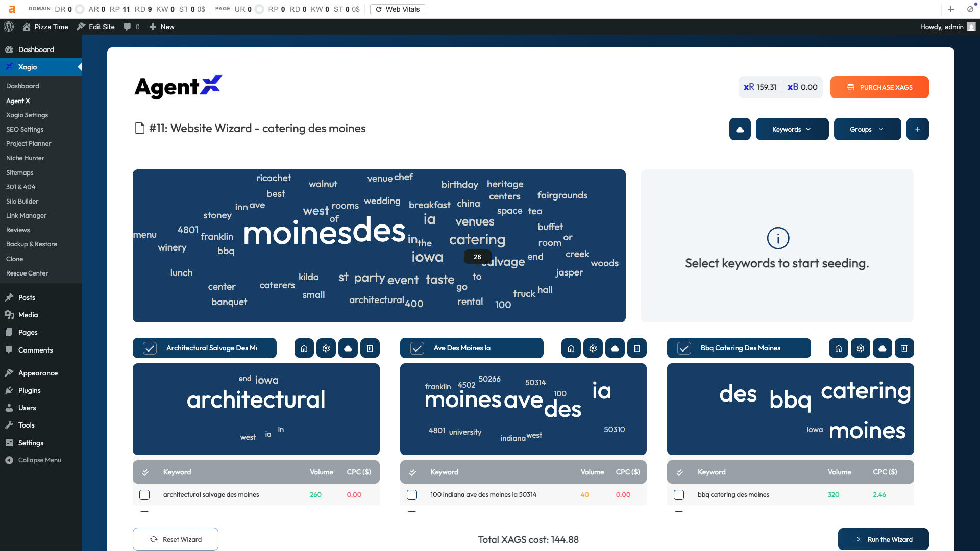Click the plus button beside Groups
The height and width of the screenshot is (551, 980).
coord(917,129)
